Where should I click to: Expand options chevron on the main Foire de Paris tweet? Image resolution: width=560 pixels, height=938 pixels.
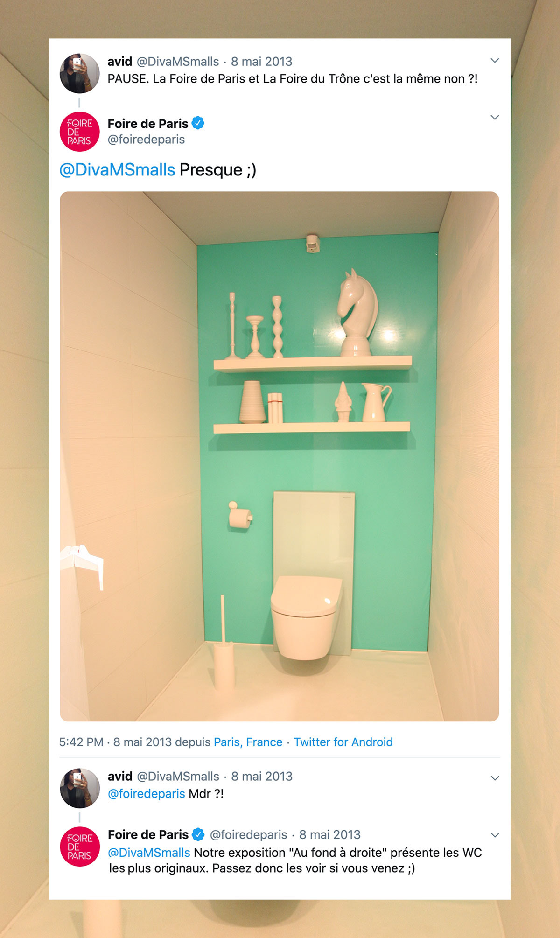(495, 117)
